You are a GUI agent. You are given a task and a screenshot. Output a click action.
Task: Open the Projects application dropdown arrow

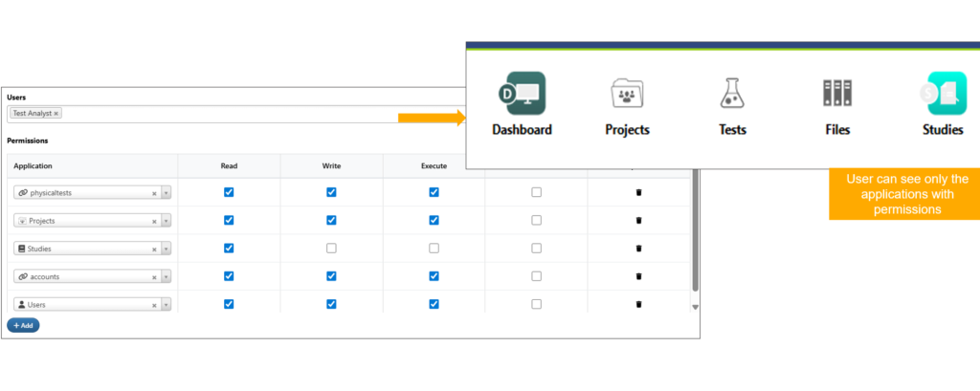pos(166,221)
